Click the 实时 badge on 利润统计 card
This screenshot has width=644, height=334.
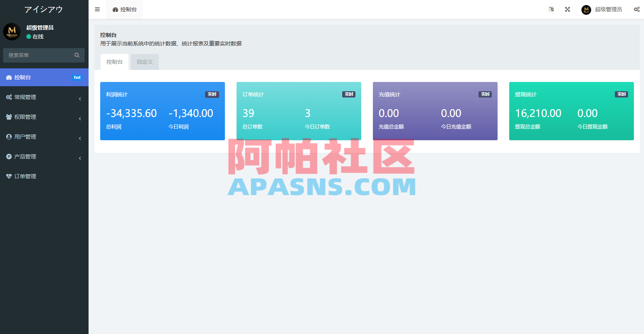212,94
